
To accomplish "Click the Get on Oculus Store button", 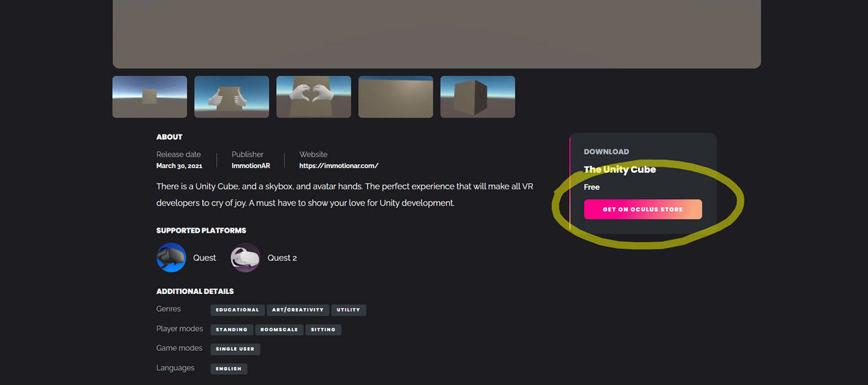I will point(643,209).
